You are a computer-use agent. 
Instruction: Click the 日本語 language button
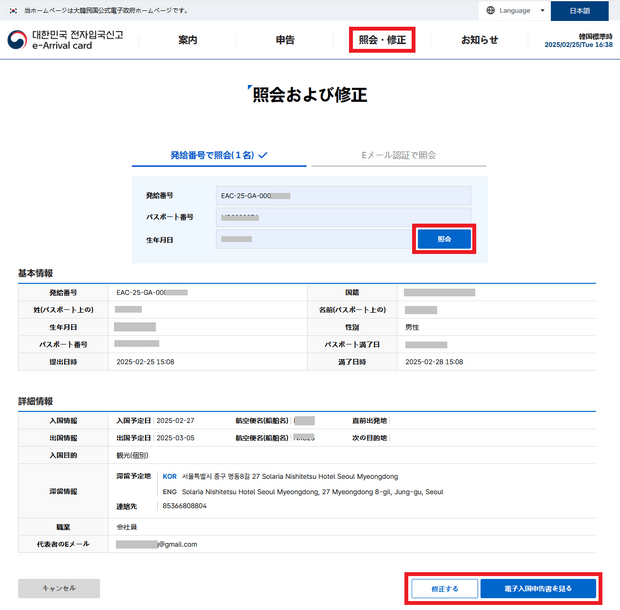(579, 11)
